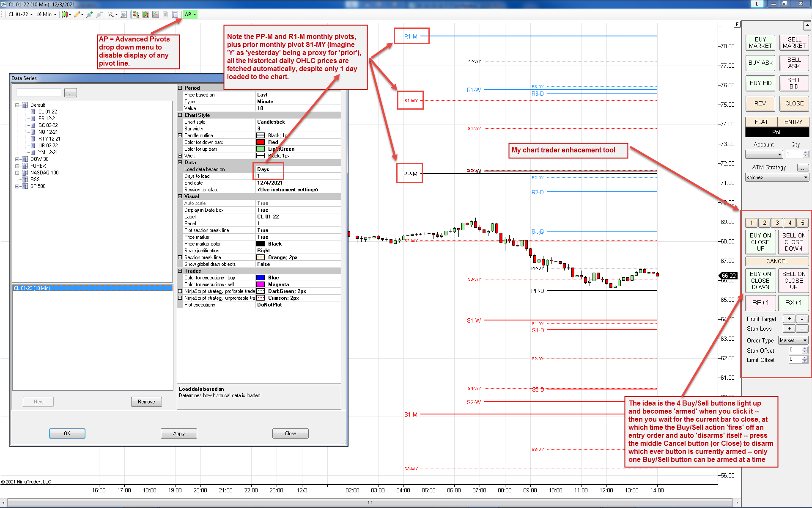
Task: Toggle the Data Box toolbar icon
Action: pyautogui.click(x=175, y=14)
